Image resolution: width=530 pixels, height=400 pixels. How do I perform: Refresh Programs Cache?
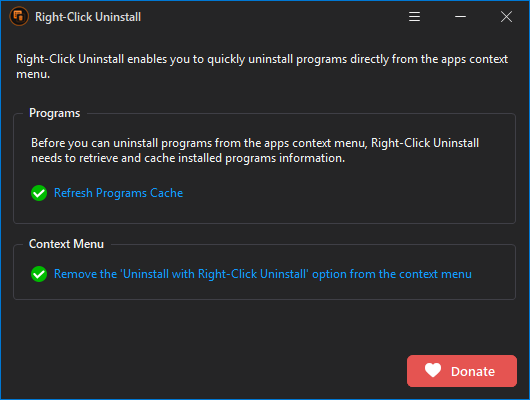click(x=118, y=193)
